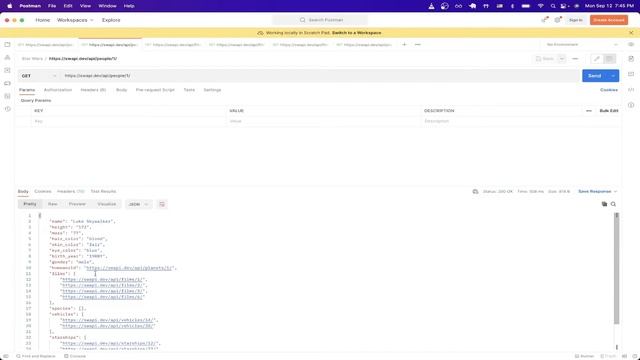Switch to the request Headers tab

pyautogui.click(x=93, y=90)
